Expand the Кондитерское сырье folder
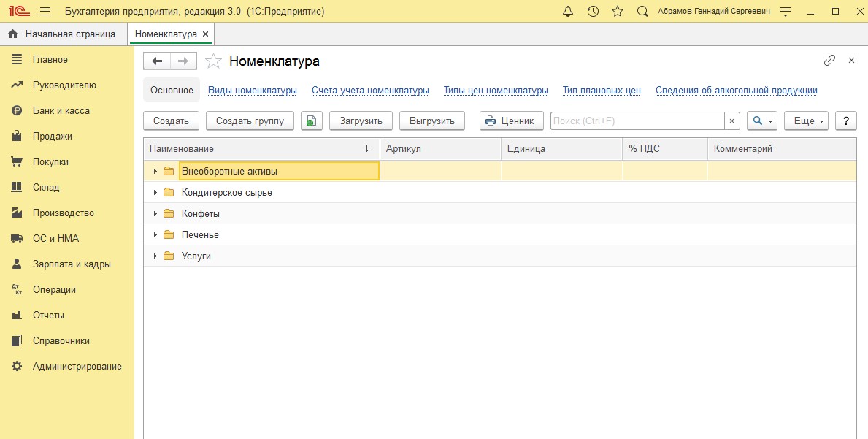Image resolution: width=868 pixels, height=439 pixels. [155, 193]
